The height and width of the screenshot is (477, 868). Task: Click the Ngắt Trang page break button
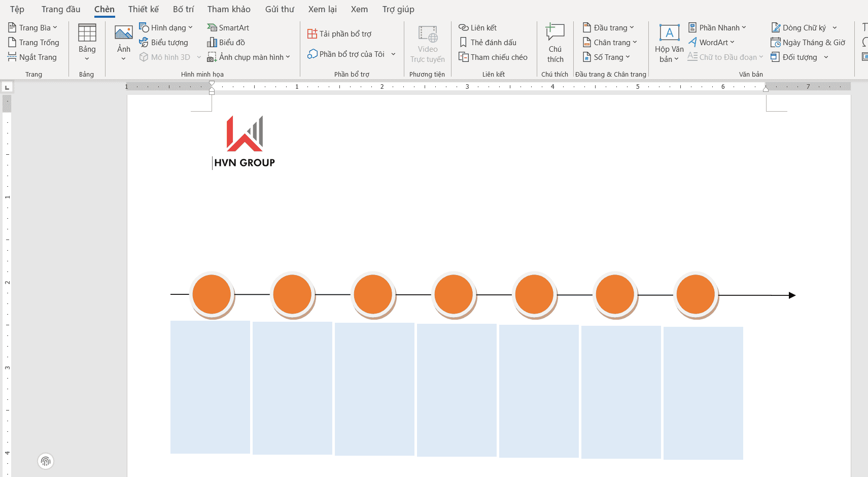tap(32, 57)
